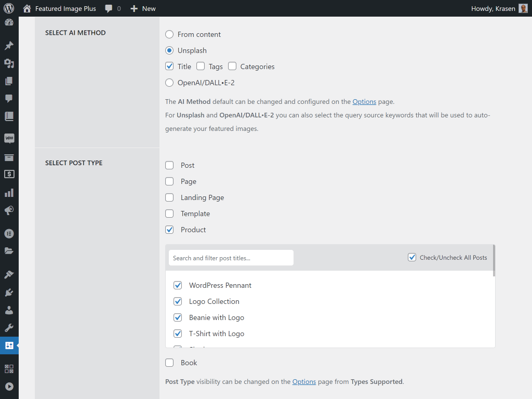Select the OpenAI/DALL•E-2 radio button
This screenshot has height=399, width=532.
point(169,83)
